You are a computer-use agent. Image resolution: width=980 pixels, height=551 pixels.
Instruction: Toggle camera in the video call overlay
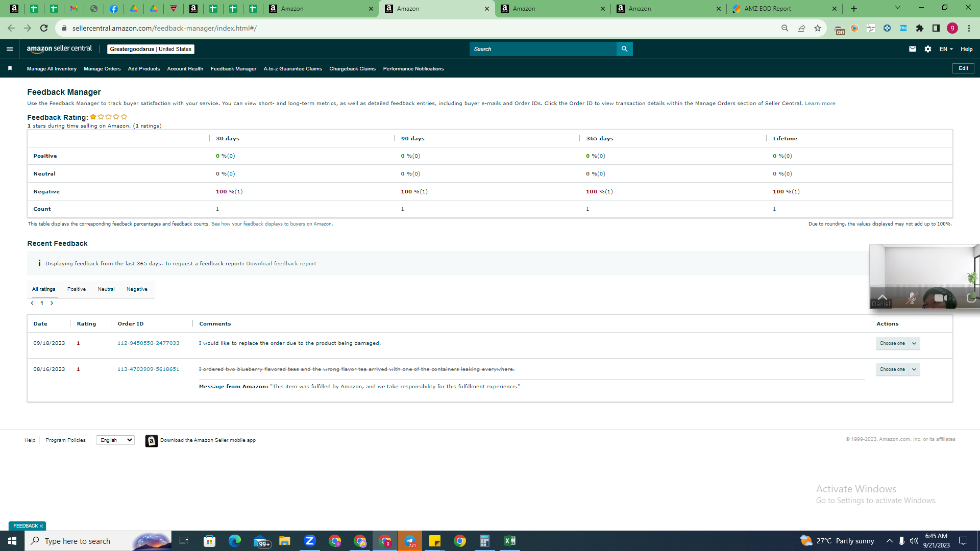pyautogui.click(x=940, y=298)
